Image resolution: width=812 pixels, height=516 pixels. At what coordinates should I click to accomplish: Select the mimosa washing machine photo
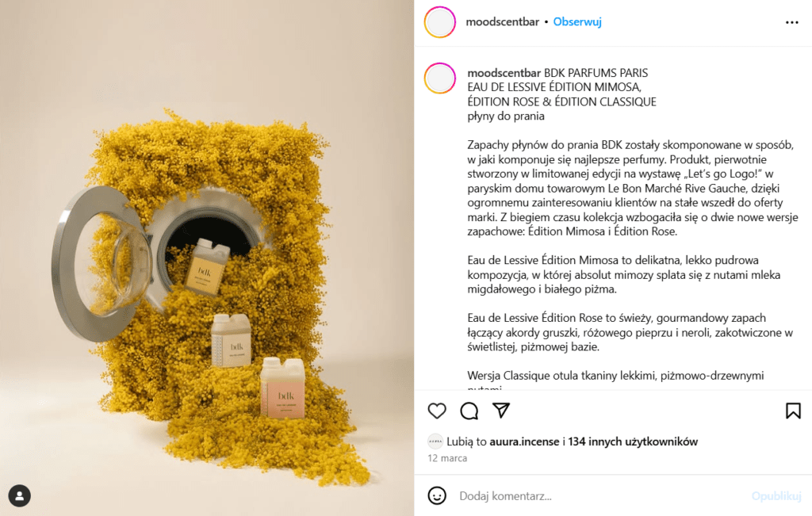tap(207, 258)
